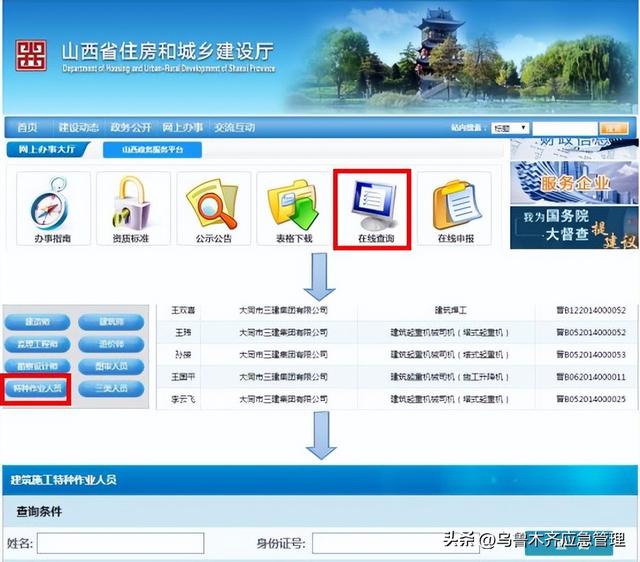Screen dimensions: 640x562
Task: Open the 财政信息 banner
Action: 574,149
